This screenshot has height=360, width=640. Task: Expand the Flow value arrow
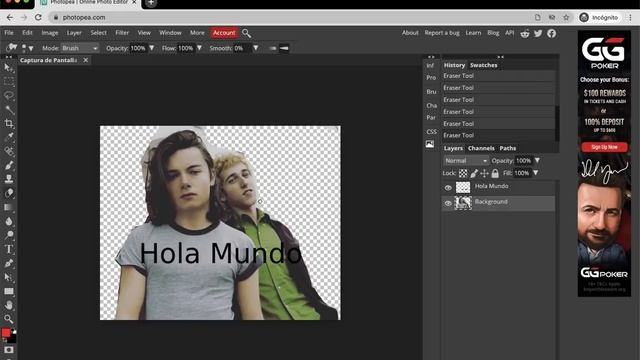199,48
